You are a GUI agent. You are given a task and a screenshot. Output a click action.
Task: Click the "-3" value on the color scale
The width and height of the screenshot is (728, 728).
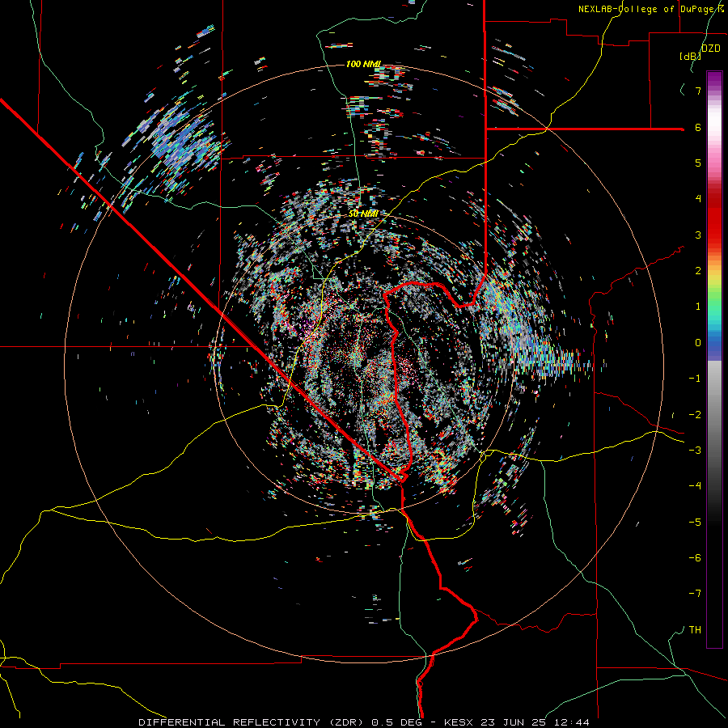695,451
